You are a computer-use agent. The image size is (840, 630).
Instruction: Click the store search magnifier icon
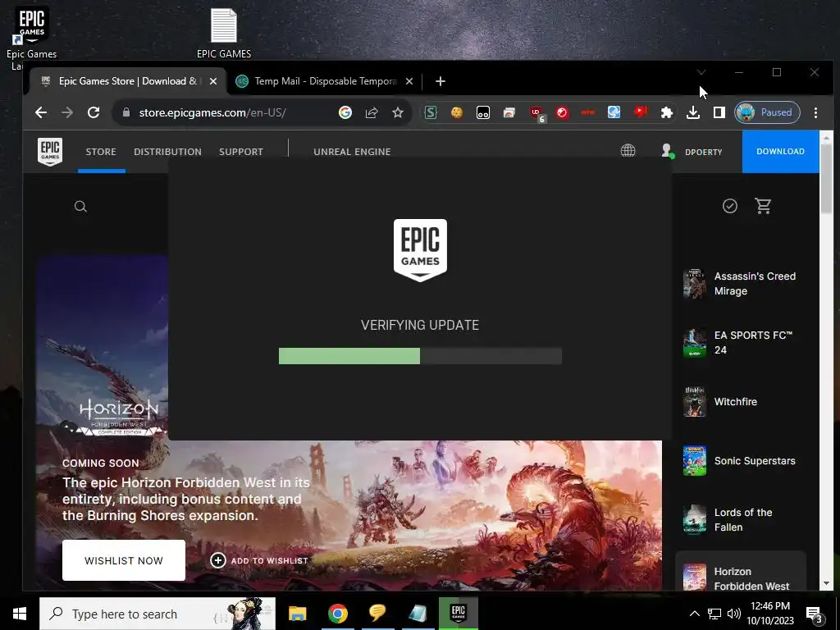pos(80,206)
